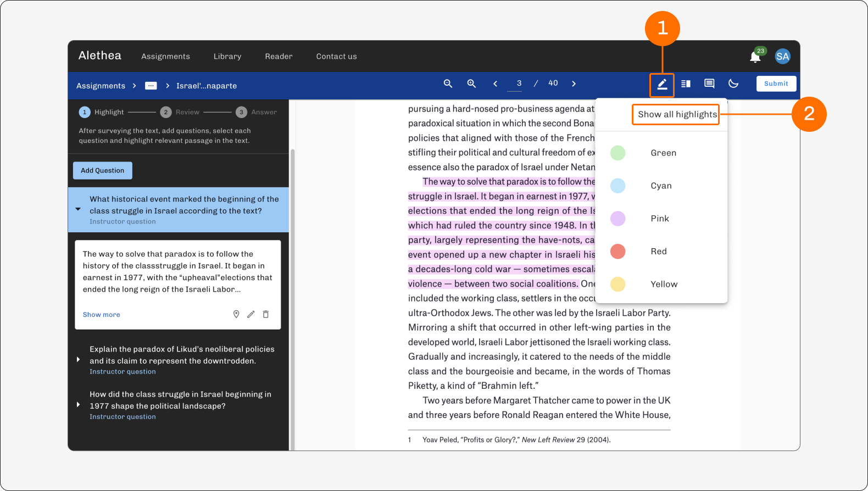Screen dimensions: 868x491
Task: Collapse the historical event question
Action: coord(78,209)
